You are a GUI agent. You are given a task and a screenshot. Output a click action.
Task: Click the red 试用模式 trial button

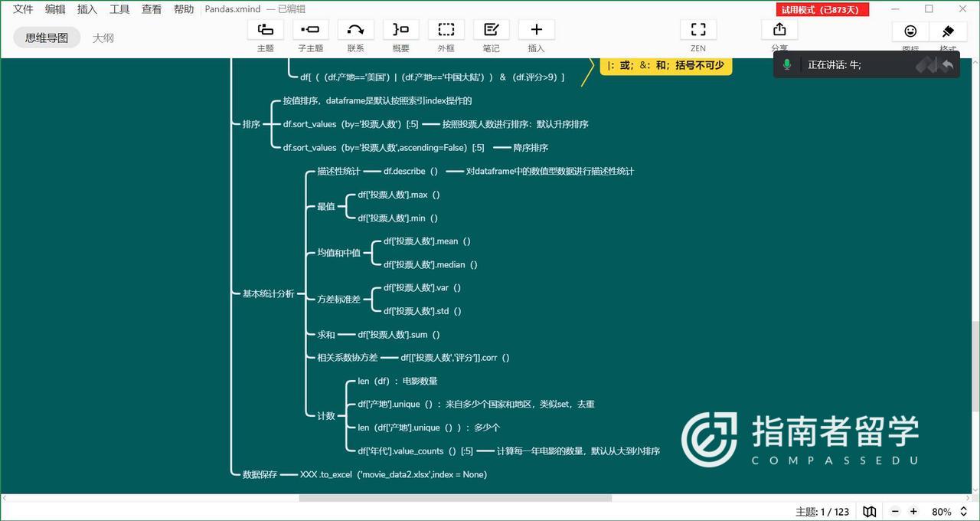coord(823,10)
